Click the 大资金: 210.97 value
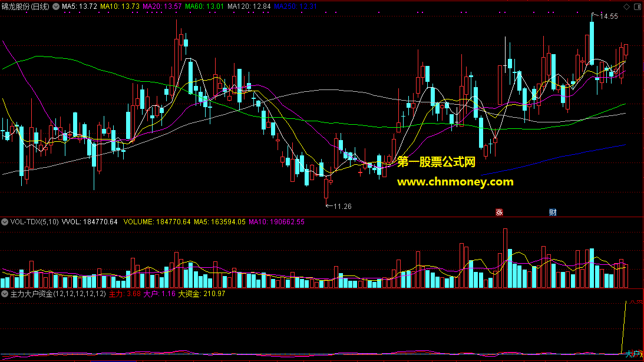644x362 pixels. point(202,294)
